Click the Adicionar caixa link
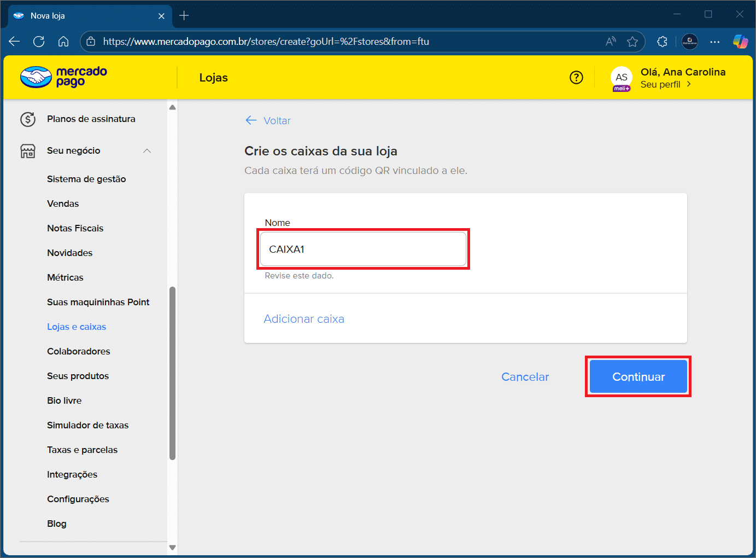 coord(304,319)
